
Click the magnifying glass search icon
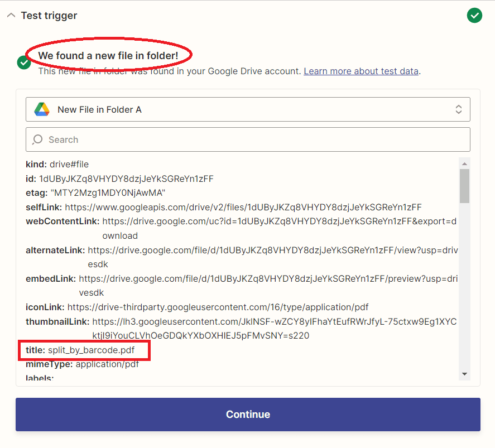click(37, 139)
